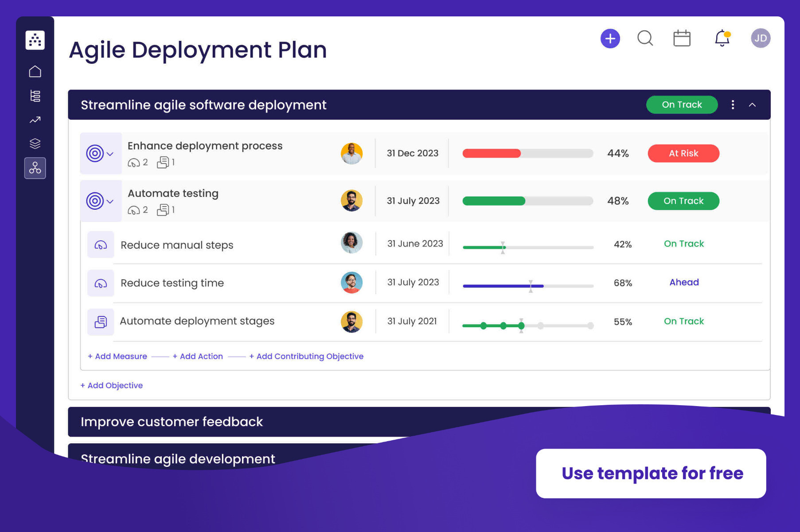Select the hierarchy view sidebar icon
This screenshot has height=532, width=800.
35,96
